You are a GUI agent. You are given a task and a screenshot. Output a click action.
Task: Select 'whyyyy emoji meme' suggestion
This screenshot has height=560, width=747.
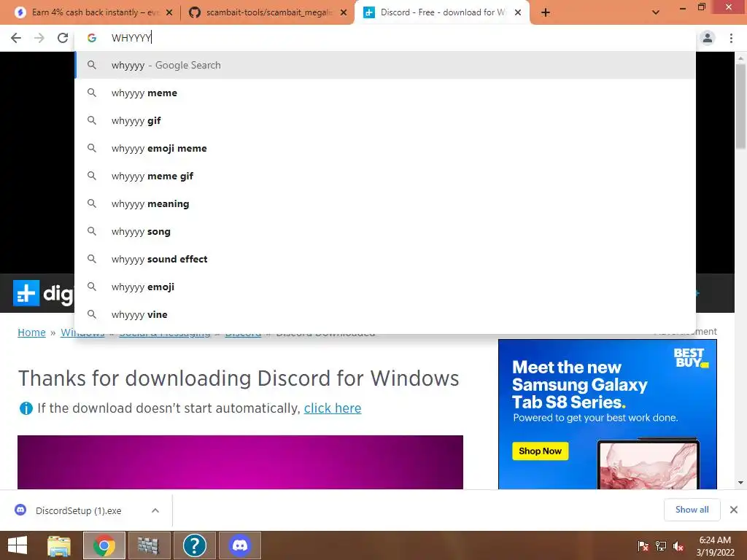click(x=385, y=148)
